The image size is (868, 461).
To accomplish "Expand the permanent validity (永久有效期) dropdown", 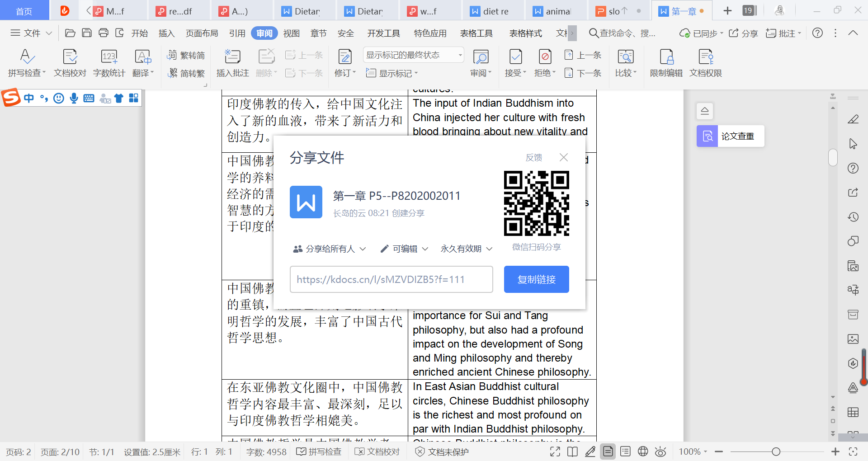I will pyautogui.click(x=466, y=249).
